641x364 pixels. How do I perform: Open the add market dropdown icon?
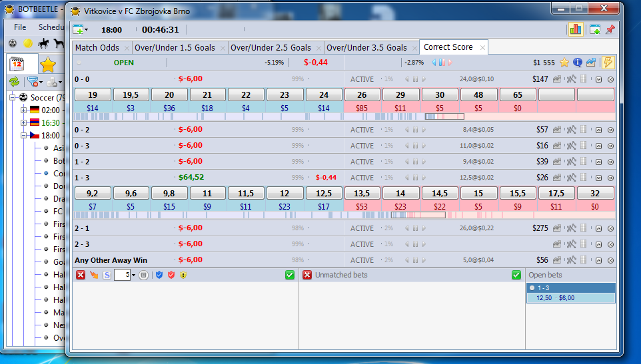(81, 29)
